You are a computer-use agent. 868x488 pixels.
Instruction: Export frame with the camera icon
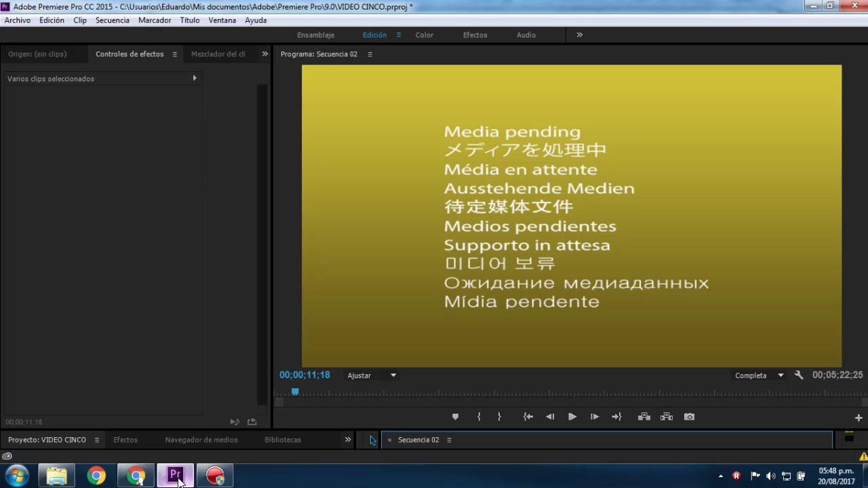tap(689, 417)
